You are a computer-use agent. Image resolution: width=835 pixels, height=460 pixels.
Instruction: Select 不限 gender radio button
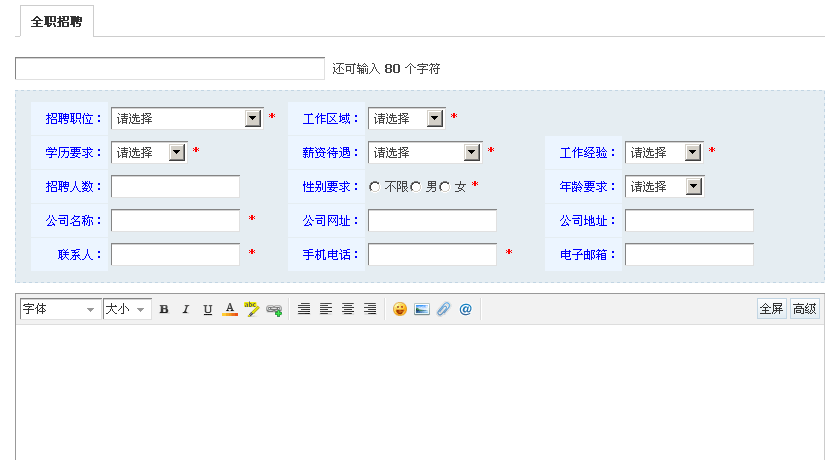coord(374,187)
